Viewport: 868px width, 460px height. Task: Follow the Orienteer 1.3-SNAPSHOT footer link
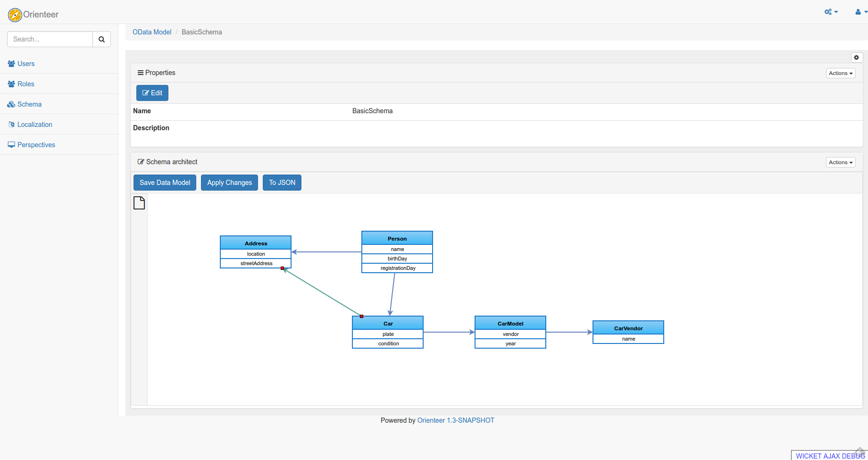[x=456, y=420]
